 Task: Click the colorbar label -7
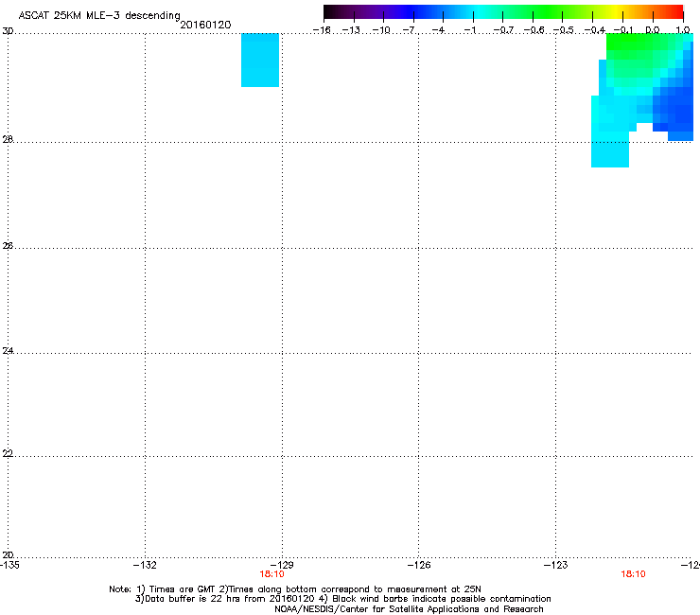(x=409, y=30)
